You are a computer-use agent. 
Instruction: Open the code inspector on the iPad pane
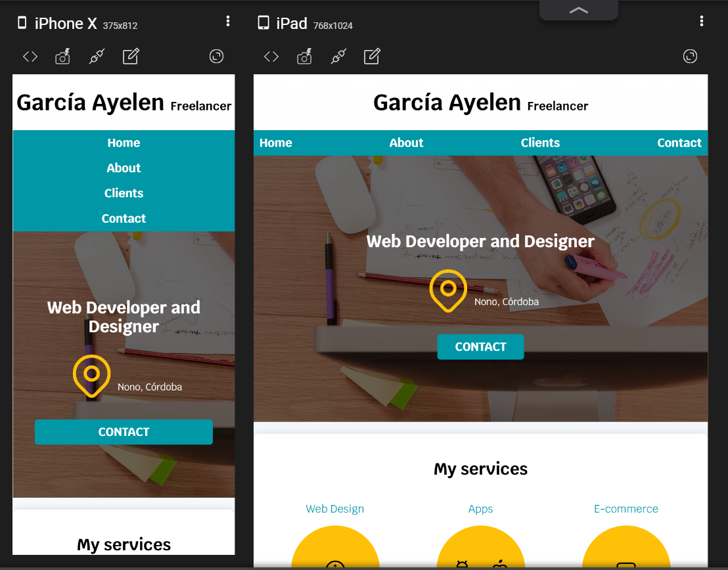click(x=271, y=57)
